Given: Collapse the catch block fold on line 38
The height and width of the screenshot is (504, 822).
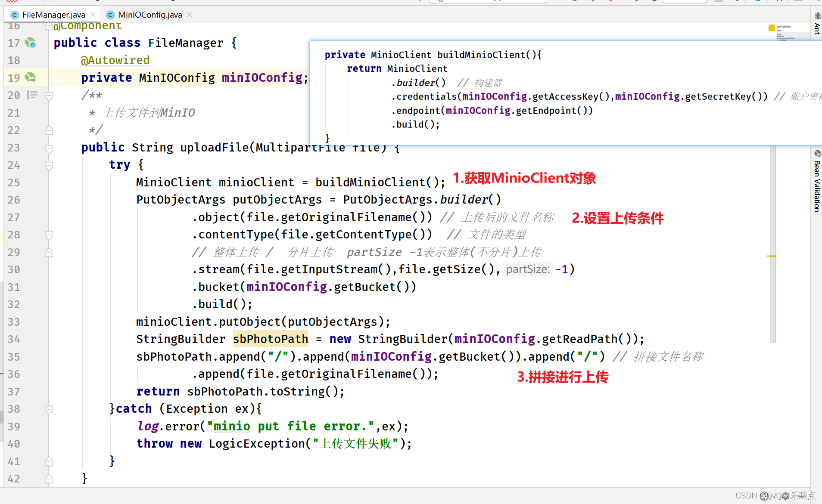Looking at the screenshot, I should pyautogui.click(x=49, y=409).
